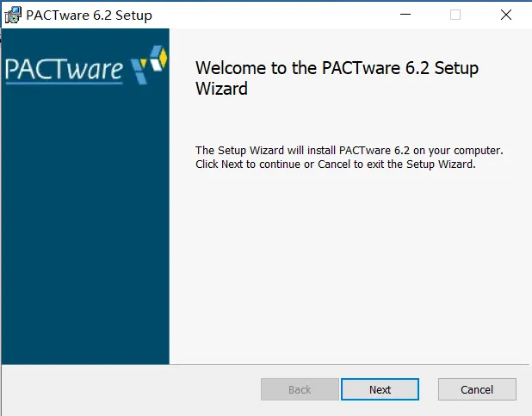
Task: Click the PACTware logo in the banner
Action: point(86,65)
